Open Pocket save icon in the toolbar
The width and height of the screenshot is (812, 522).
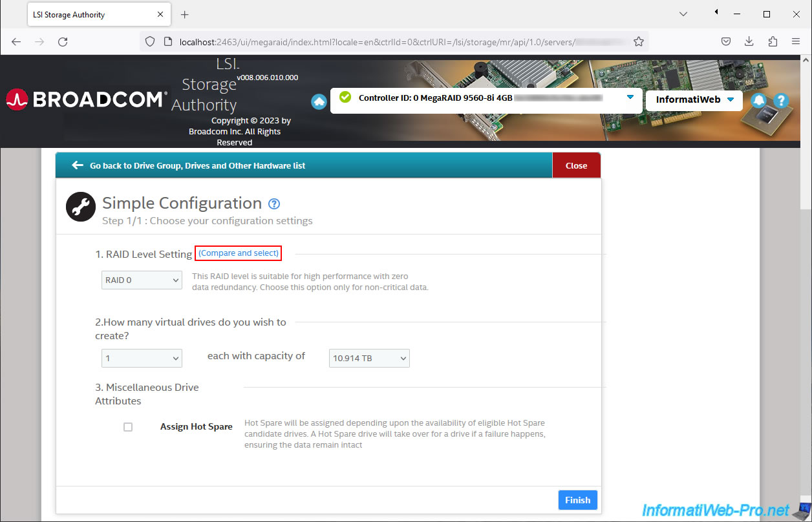pyautogui.click(x=726, y=41)
